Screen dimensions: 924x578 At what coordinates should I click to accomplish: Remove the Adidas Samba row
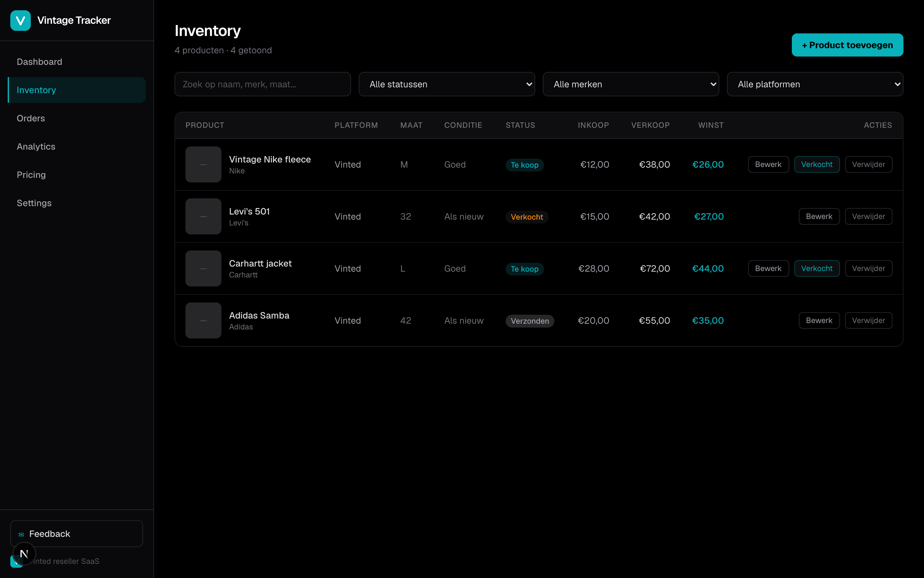coord(868,320)
